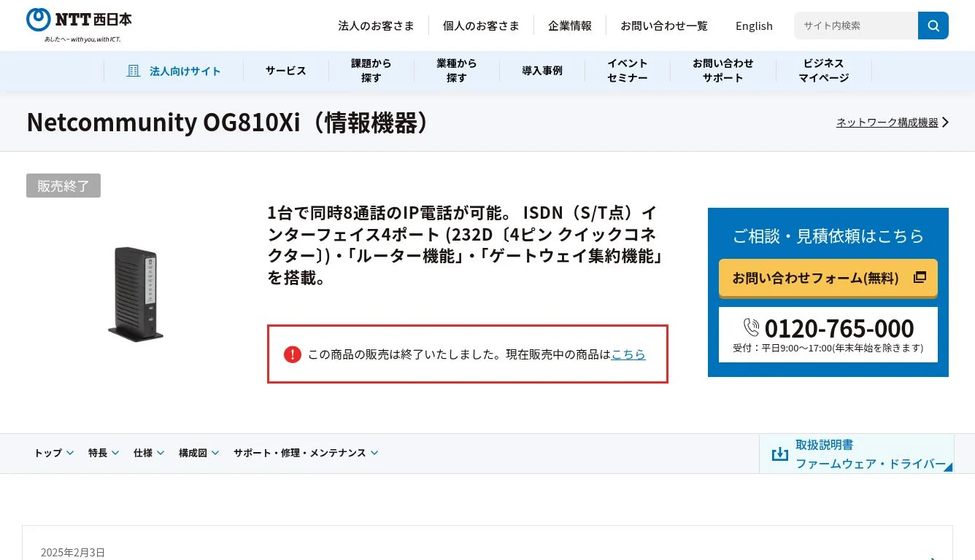
Task: Open the 課題から探す menu
Action: pos(371,71)
